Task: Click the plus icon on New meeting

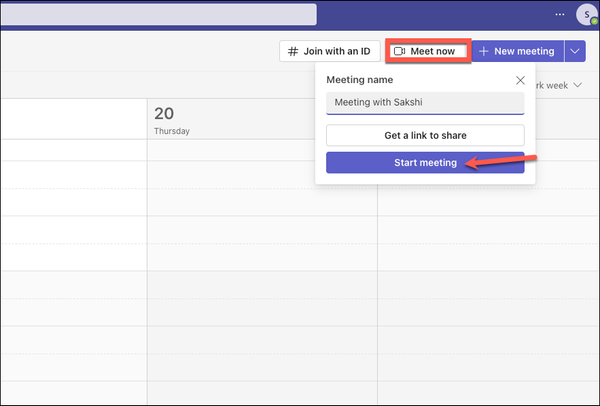Action: [x=483, y=51]
